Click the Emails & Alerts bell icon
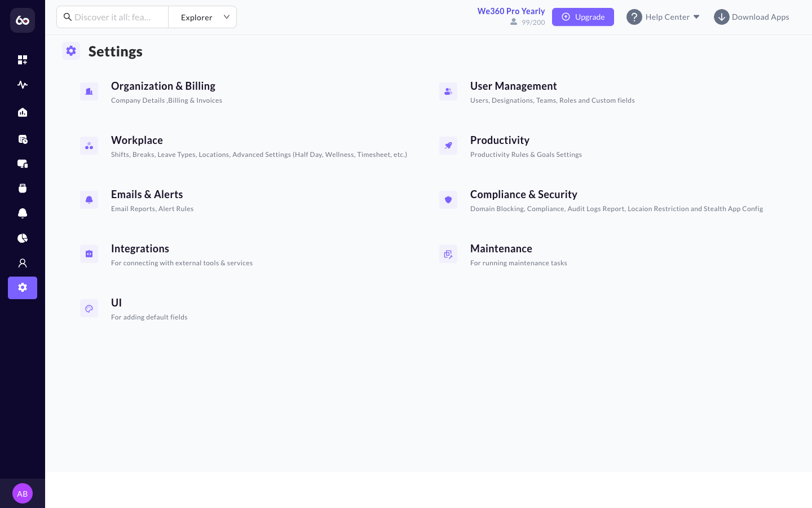The width and height of the screenshot is (812, 508). point(89,200)
